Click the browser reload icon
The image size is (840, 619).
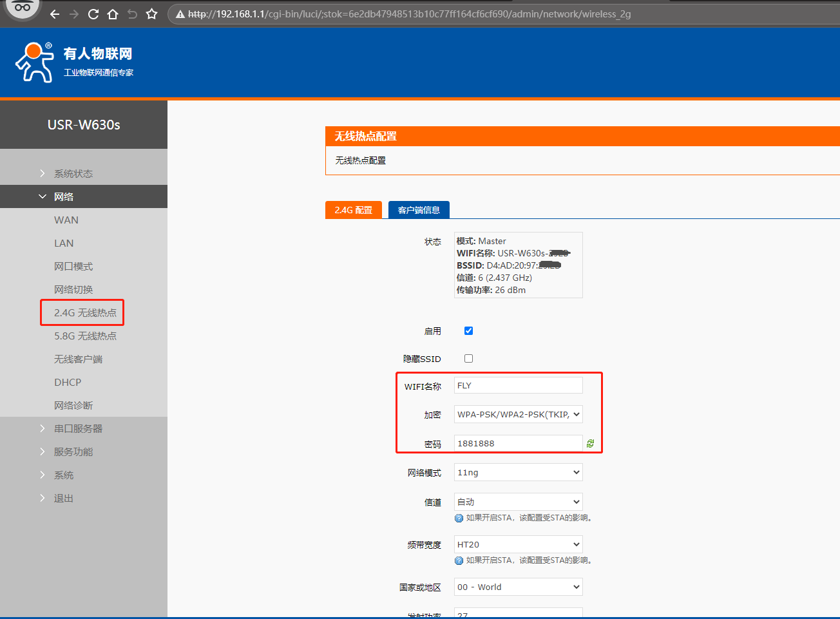coord(93,14)
